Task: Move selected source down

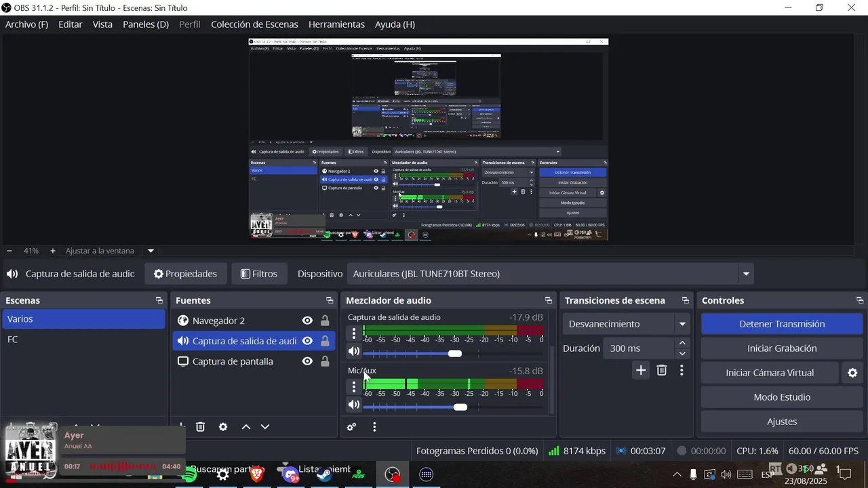Action: click(265, 427)
